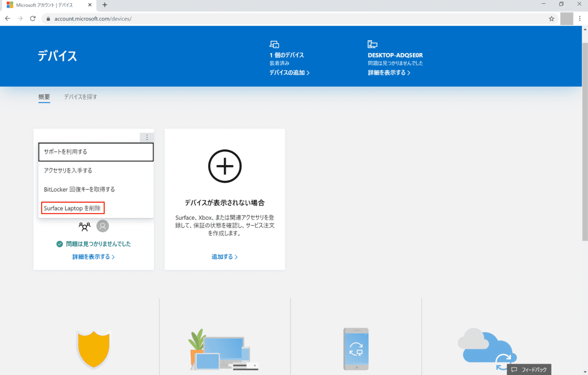The image size is (588, 375).
Task: Open the フィードバック button
Action: 529,369
